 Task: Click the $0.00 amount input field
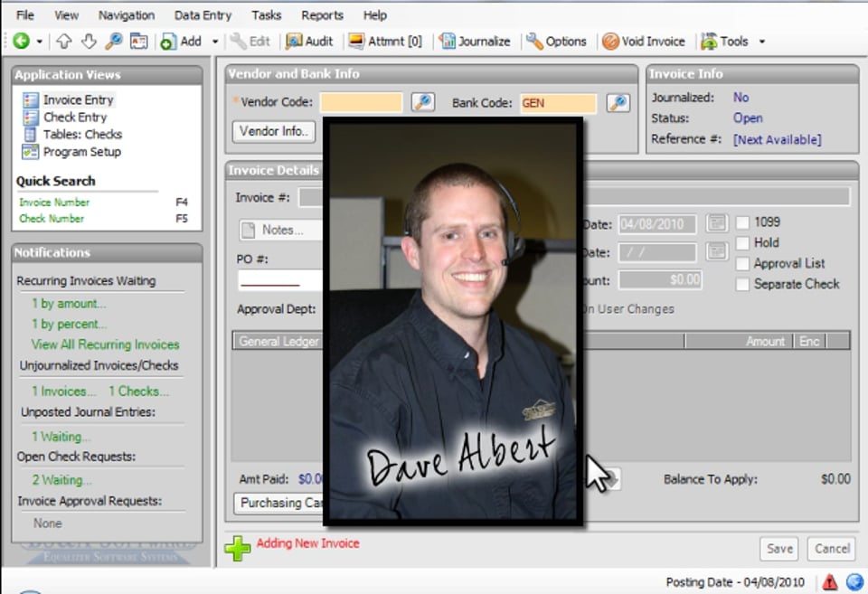click(x=660, y=279)
